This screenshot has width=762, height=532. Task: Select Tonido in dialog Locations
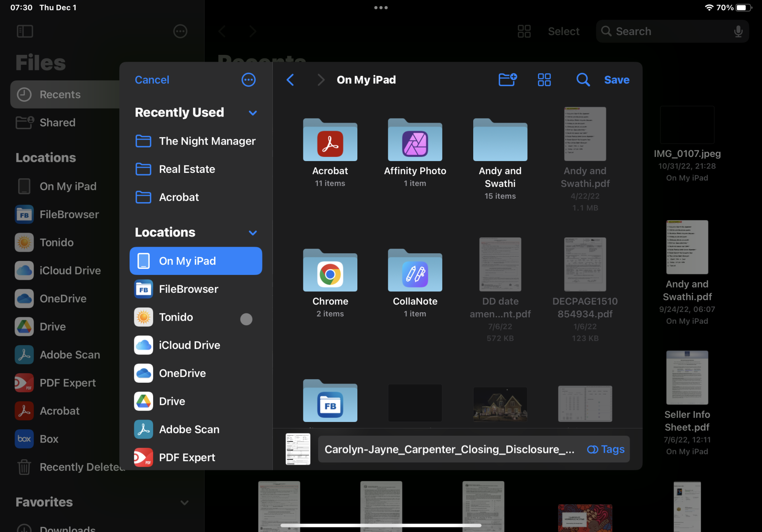(x=196, y=317)
